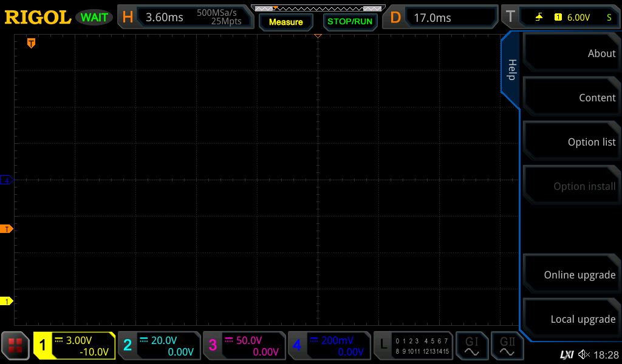Select the yellow channel 1 ground marker
Screen dimensions: 622x364
[7, 301]
